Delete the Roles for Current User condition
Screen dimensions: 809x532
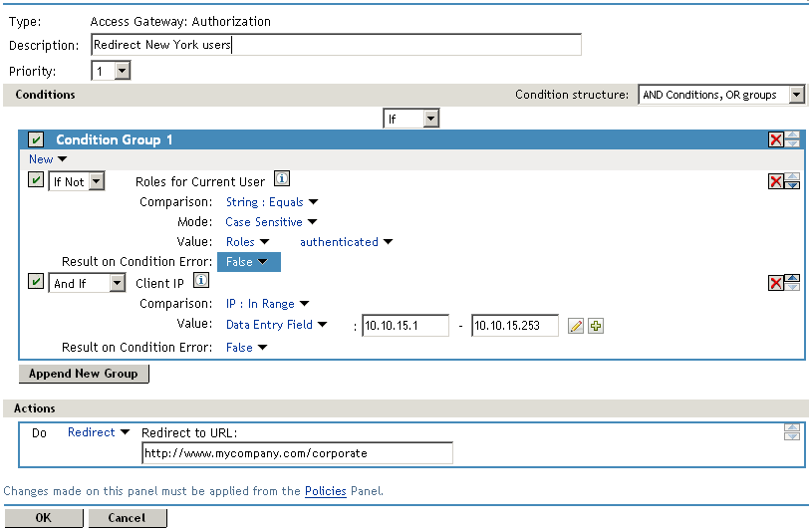pyautogui.click(x=775, y=181)
